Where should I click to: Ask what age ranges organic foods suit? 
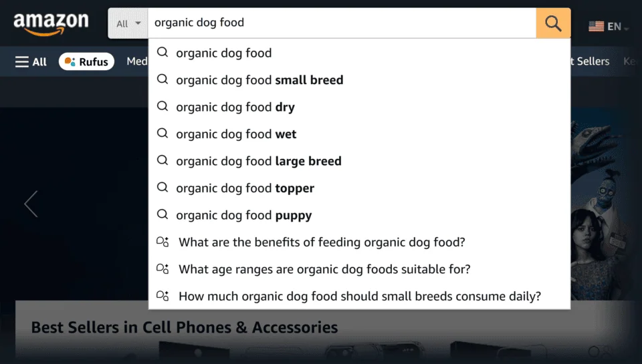tap(324, 269)
